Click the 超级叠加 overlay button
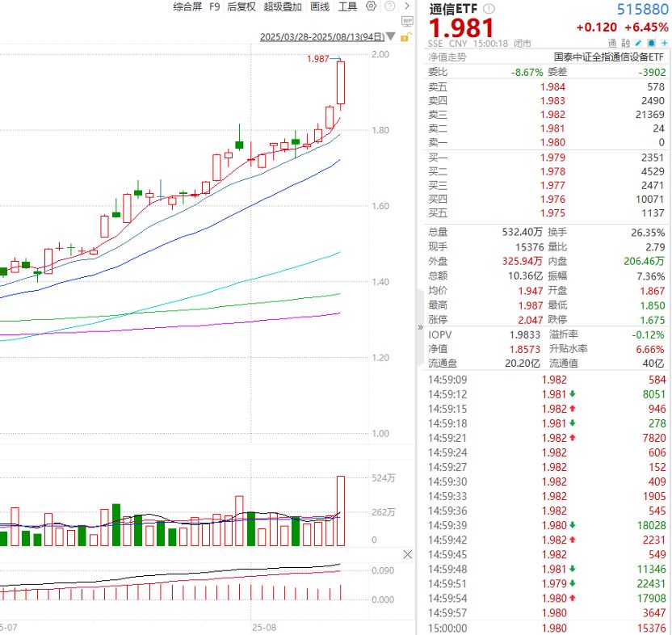 [x=283, y=6]
